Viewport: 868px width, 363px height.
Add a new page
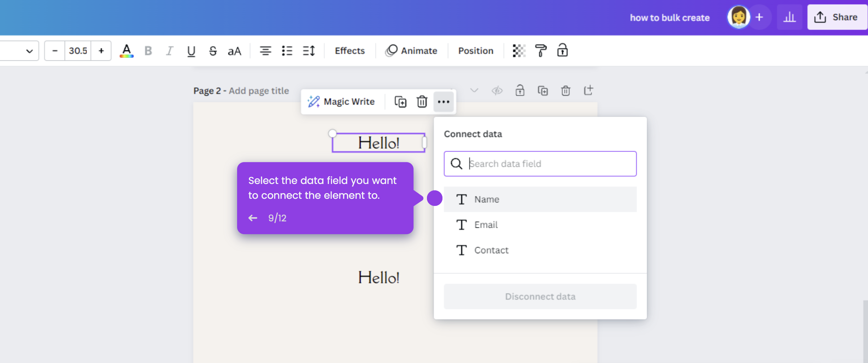point(588,90)
